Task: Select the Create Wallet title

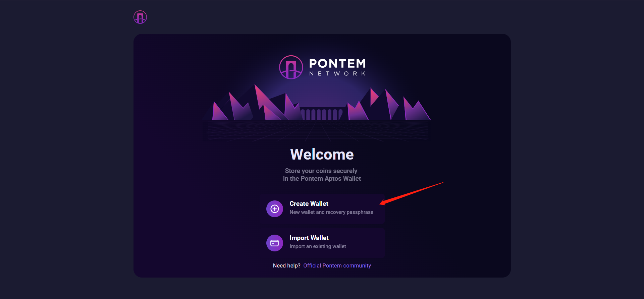Action: (x=309, y=204)
